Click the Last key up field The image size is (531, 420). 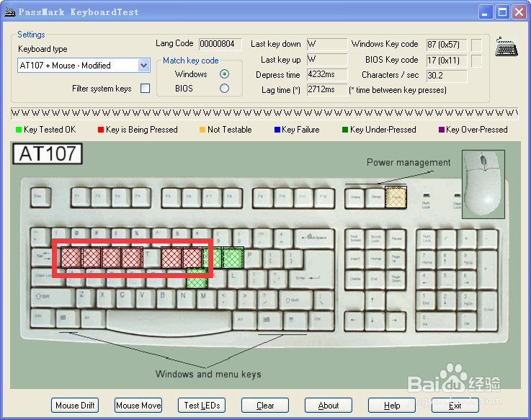(327, 60)
